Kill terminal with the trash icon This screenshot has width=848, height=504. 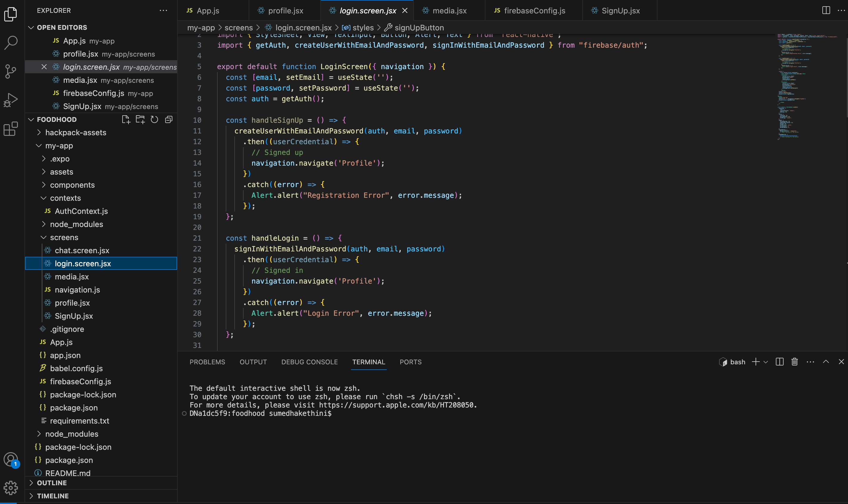[x=794, y=362]
